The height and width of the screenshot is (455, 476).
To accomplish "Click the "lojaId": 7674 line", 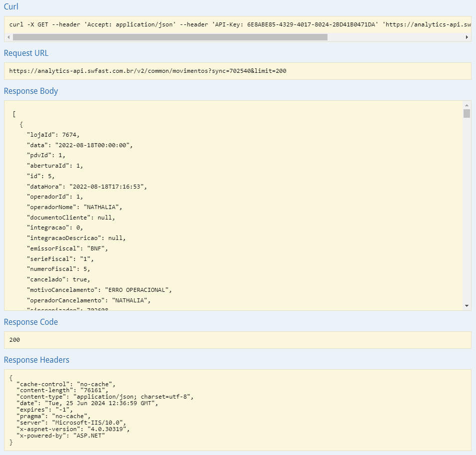I will (x=53, y=134).
